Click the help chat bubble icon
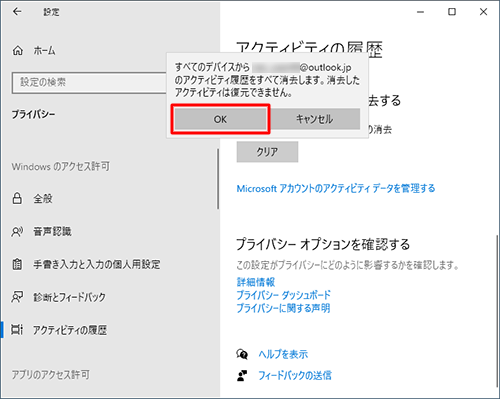500x399 pixels. [242, 354]
